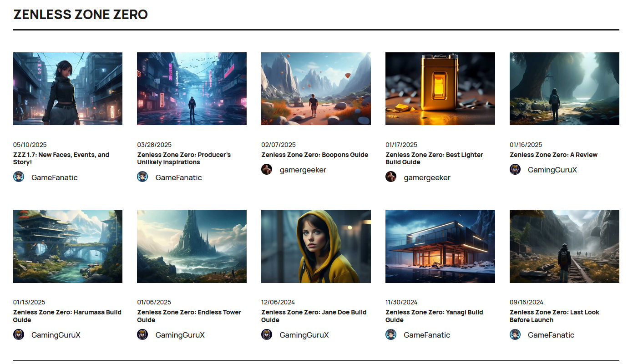
Task: Open 'ZZZ 1.7: New Faces, Events, and Story!' title
Action: (x=61, y=158)
